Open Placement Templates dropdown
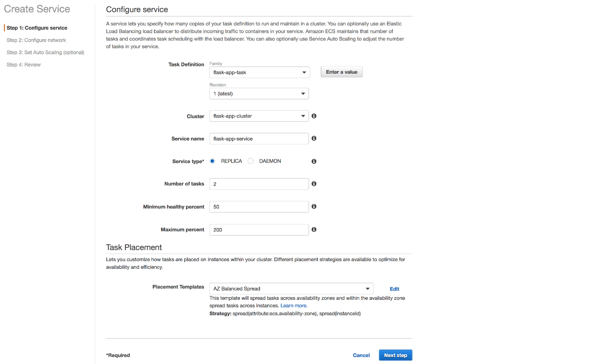The width and height of the screenshot is (593, 364). 291,288
